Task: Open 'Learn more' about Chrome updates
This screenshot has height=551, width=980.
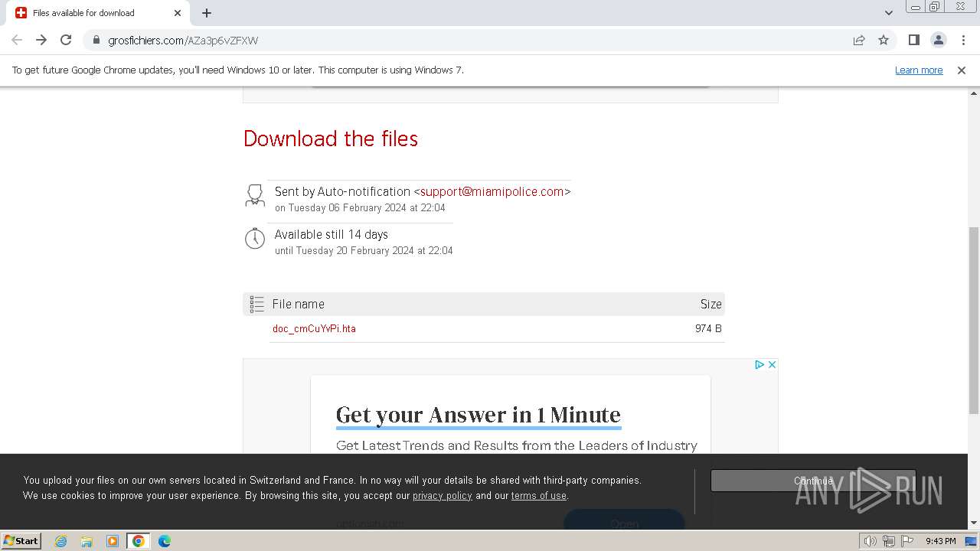Action: (x=919, y=70)
